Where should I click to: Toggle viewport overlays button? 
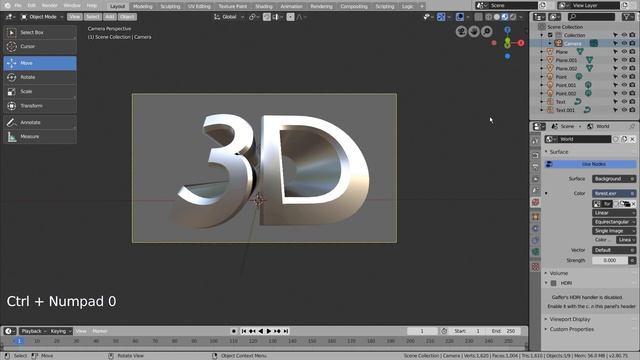coord(460,17)
